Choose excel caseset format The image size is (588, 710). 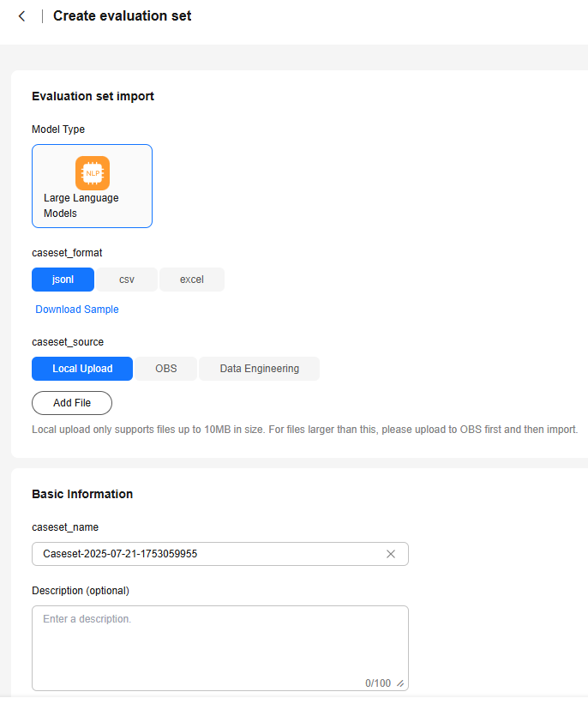click(192, 280)
